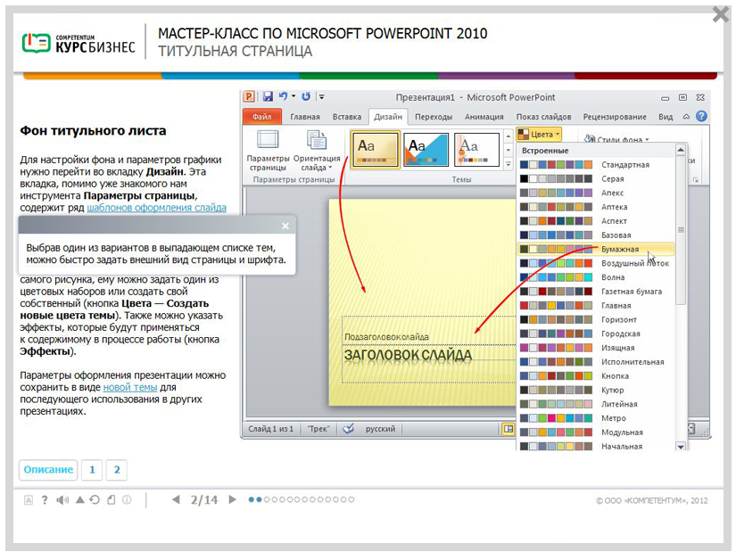744x560 pixels.
Task: Choose the Горизонт color scheme
Action: [596, 319]
